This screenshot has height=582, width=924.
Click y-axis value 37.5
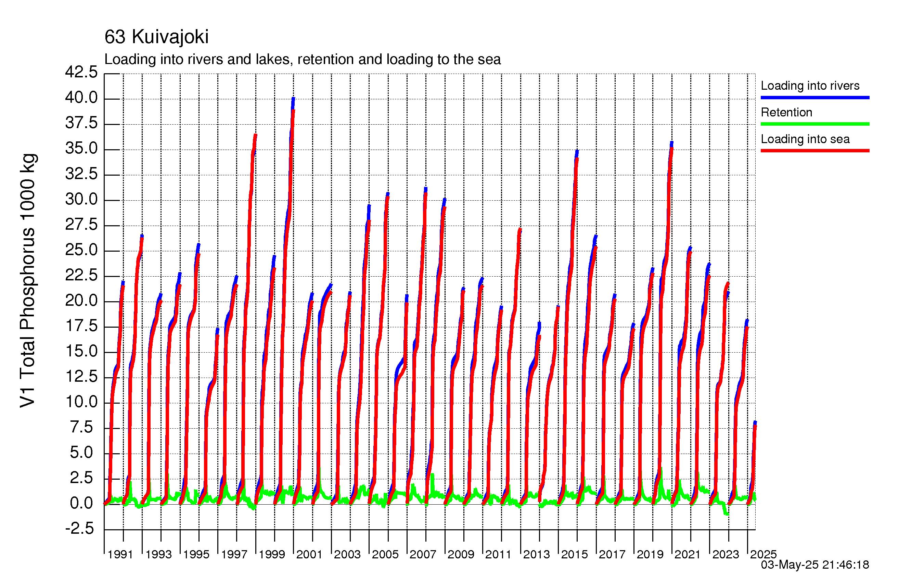click(x=81, y=123)
